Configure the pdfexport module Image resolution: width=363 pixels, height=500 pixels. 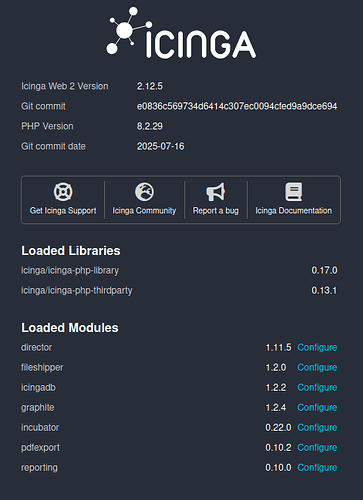(317, 447)
